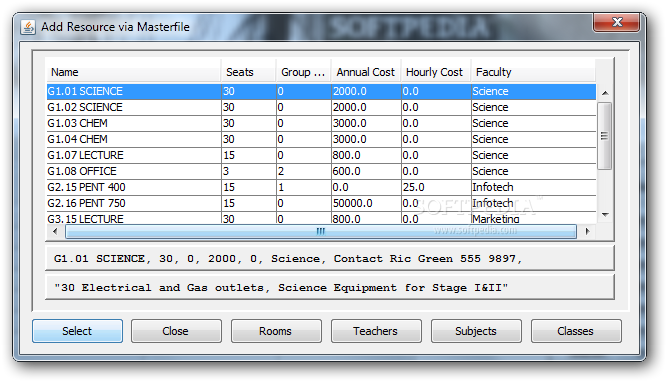The image size is (667, 382).
Task: Click group value 1 in G2.15 PENT 400 row
Action: click(304, 187)
